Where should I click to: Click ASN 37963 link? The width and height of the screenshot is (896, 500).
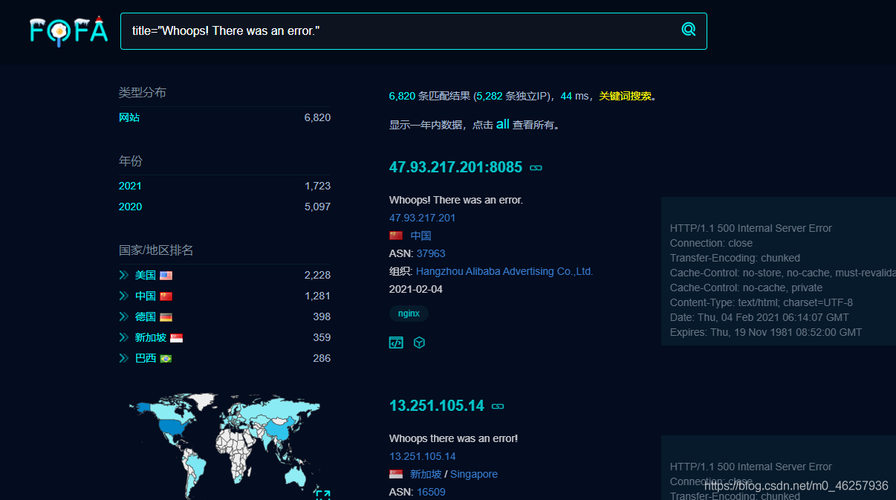click(x=431, y=253)
